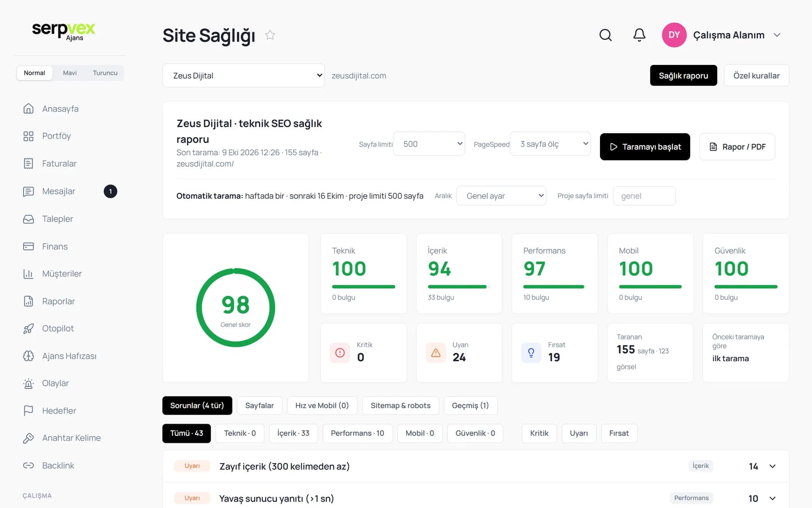
Task: Open Backlink chain icon
Action: [x=28, y=465]
